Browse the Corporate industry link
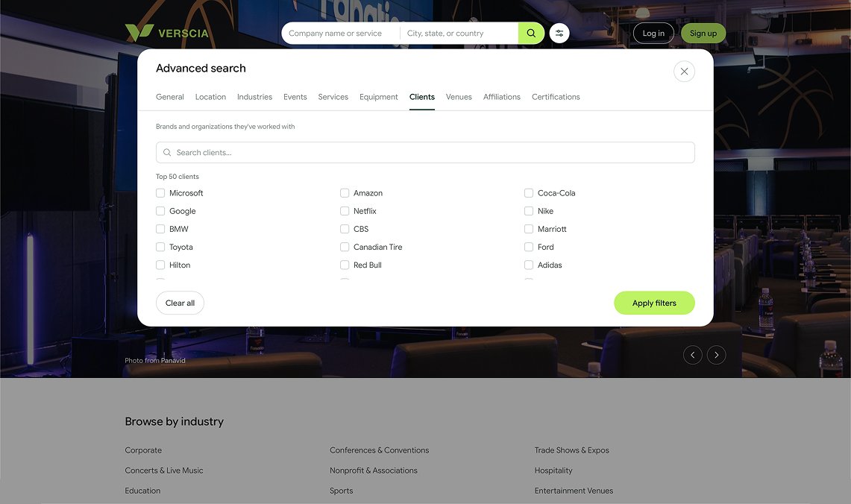 [143, 450]
